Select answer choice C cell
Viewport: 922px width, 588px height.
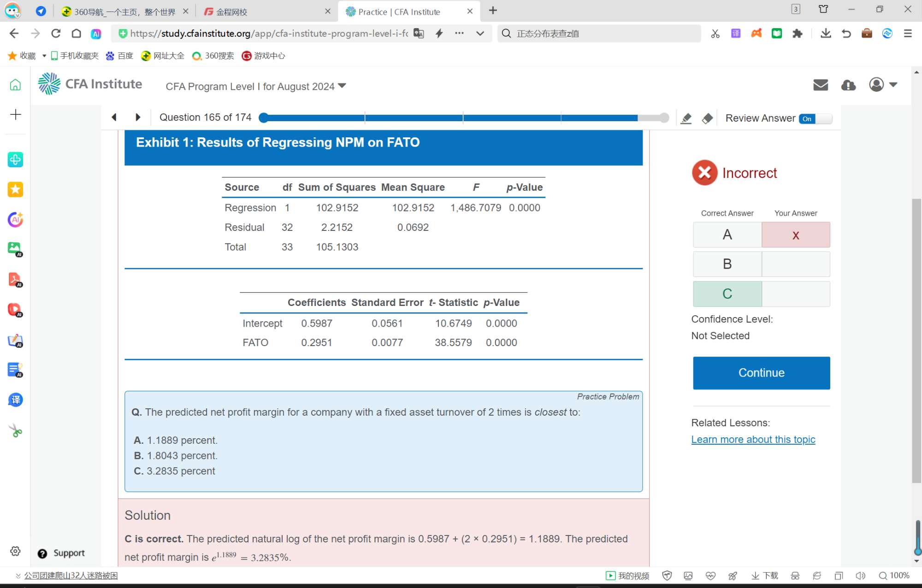pos(727,294)
